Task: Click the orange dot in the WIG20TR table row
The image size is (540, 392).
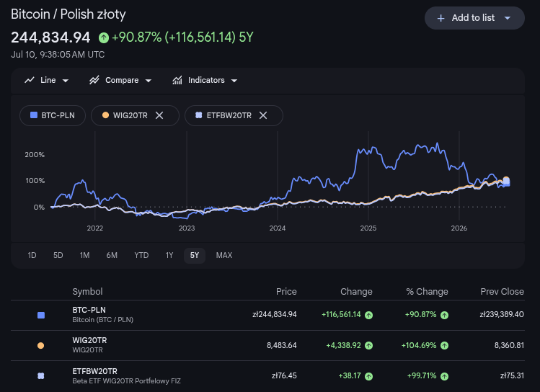Action: coord(40,345)
